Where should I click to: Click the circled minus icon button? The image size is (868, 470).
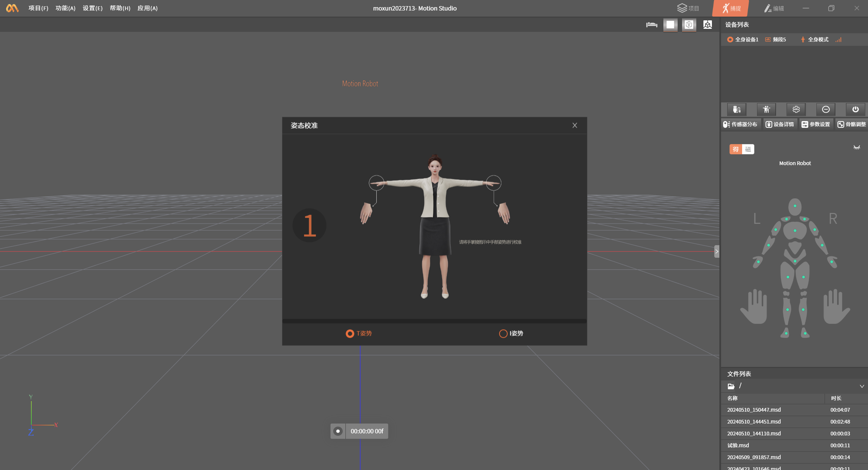826,110
